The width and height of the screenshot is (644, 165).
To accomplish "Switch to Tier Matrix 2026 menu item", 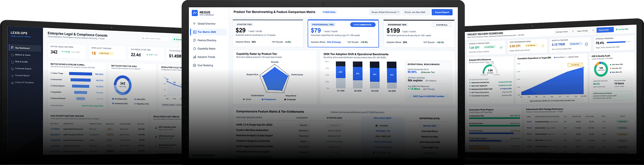I will click(208, 32).
